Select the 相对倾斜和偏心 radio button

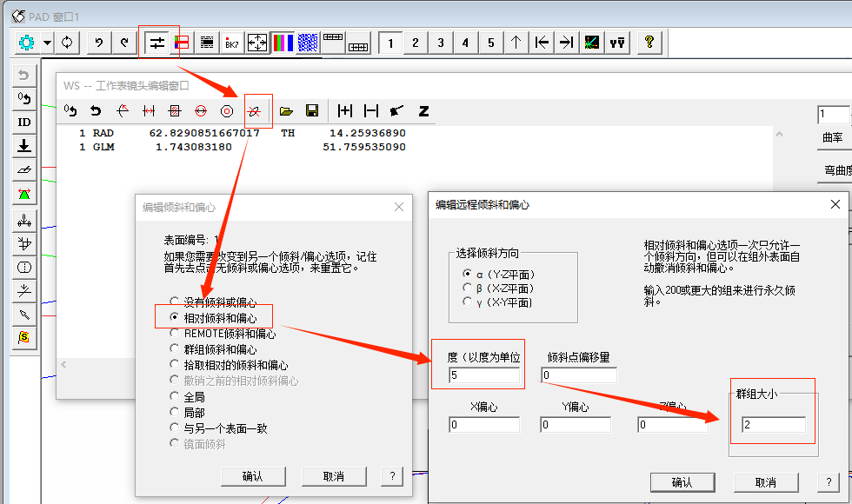click(x=172, y=316)
